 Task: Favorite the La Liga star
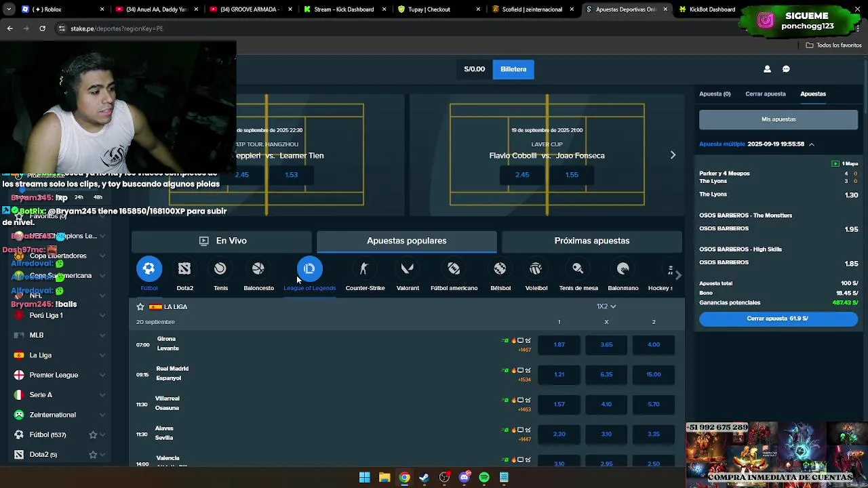coord(140,307)
